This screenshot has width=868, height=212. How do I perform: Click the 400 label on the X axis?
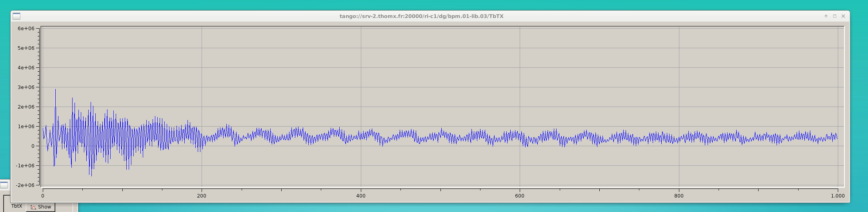[361, 196]
